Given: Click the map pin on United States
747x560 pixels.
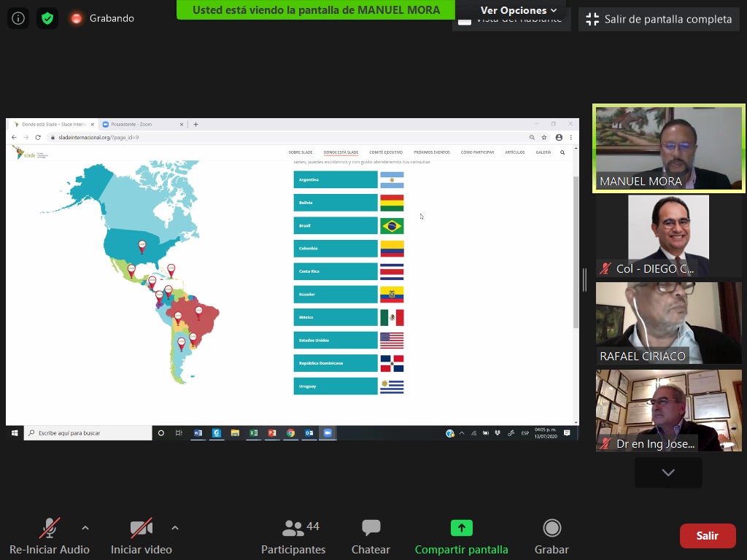Looking at the screenshot, I should pos(142,246).
